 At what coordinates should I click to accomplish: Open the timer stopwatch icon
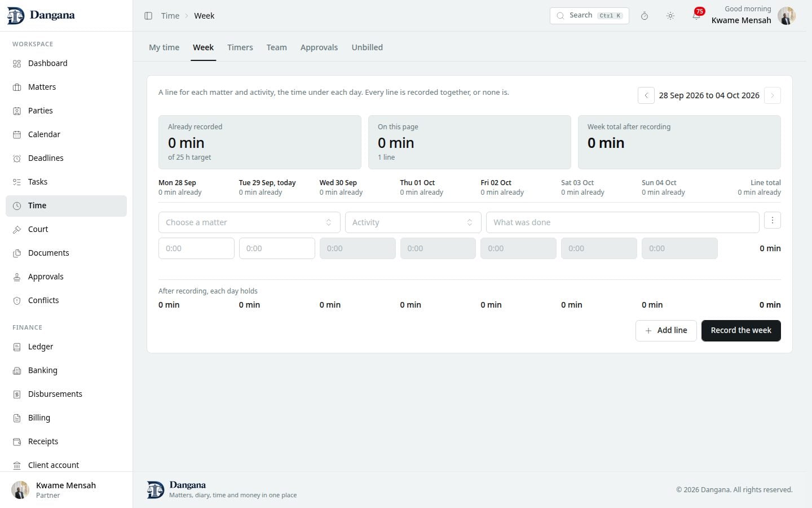(645, 16)
